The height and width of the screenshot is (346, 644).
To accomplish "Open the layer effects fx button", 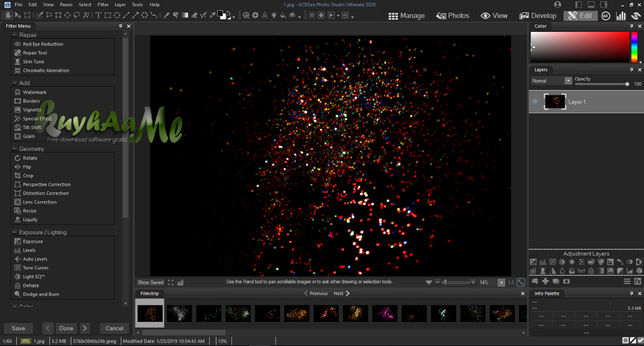I will click(638, 281).
